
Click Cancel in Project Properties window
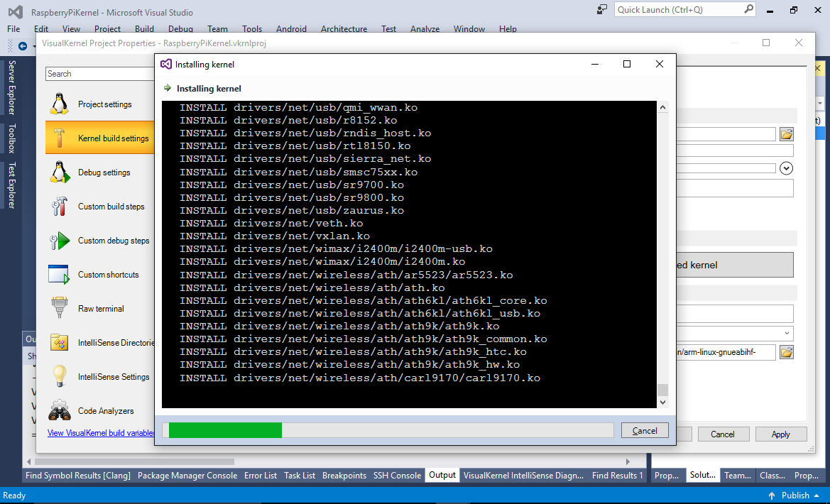(x=723, y=434)
